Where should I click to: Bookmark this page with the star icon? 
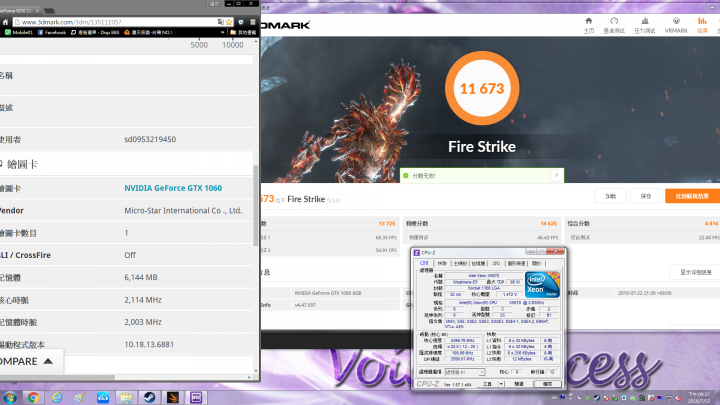tap(229, 22)
